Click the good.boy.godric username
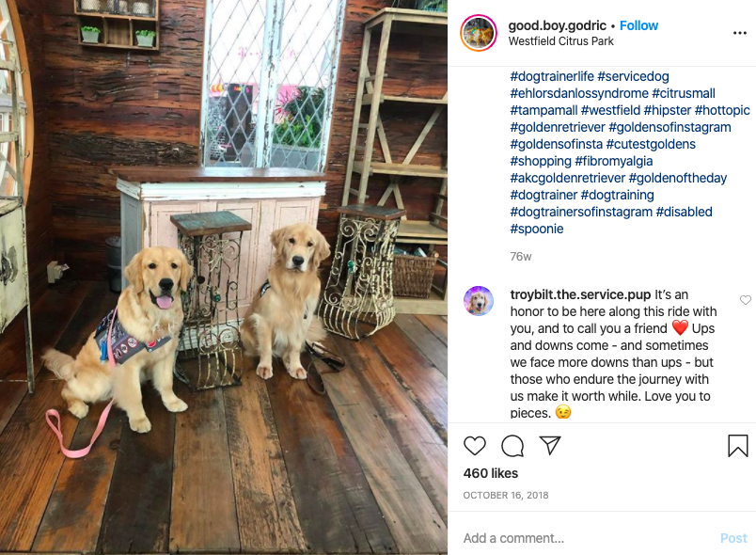 tap(557, 25)
